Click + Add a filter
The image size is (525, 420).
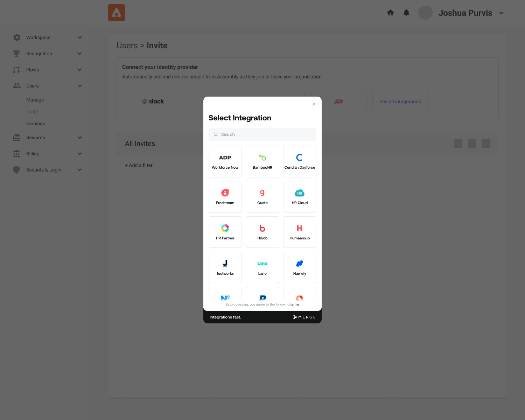(x=139, y=165)
